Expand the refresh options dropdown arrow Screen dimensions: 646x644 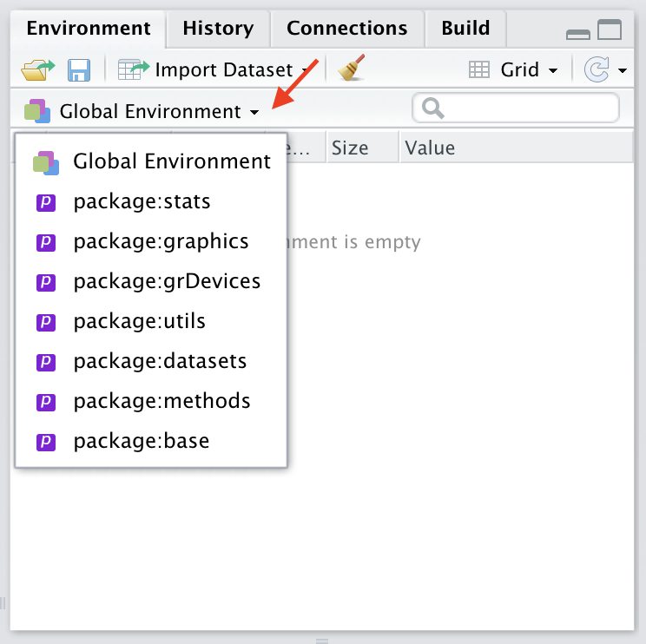623,70
